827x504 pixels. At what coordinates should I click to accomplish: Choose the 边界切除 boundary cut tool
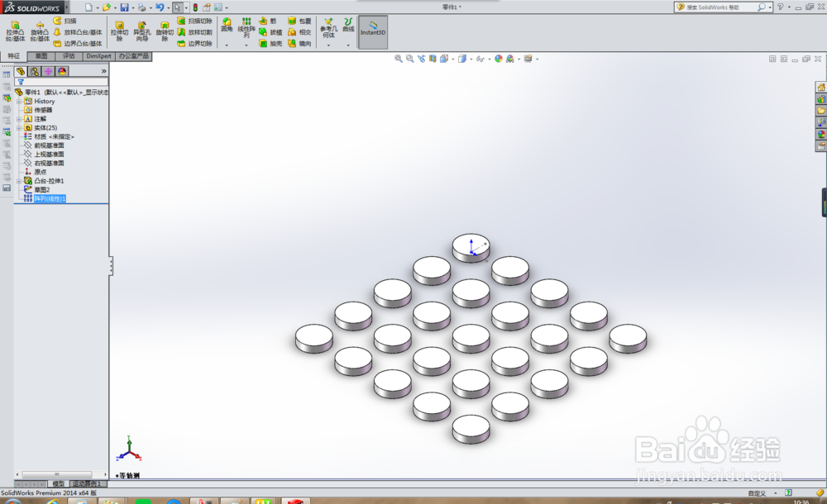click(194, 44)
